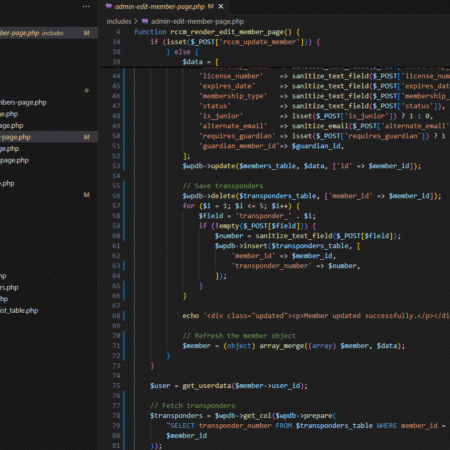Screen dimensions: 450x450
Task: Click the PHP file icon on the editor tab
Action: point(109,6)
